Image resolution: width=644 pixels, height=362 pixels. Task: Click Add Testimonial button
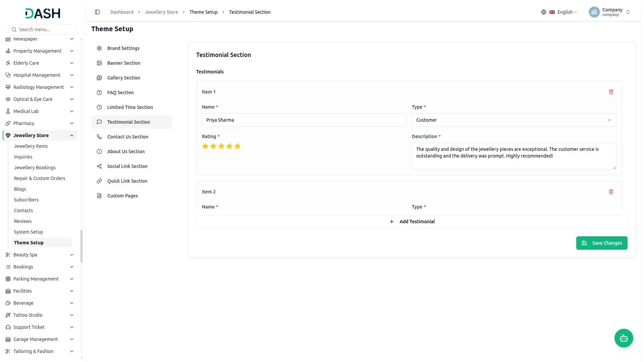tap(412, 222)
